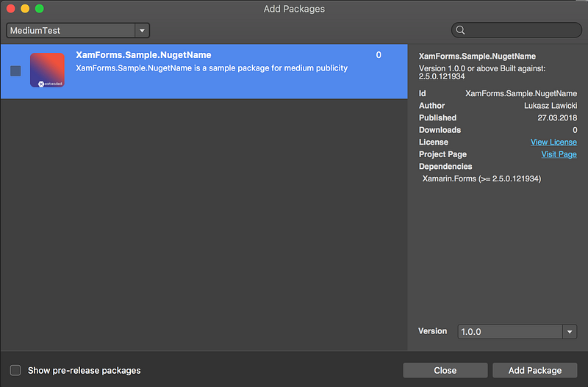The height and width of the screenshot is (387, 588).
Task: Enable Show pre-release packages checkbox
Action: click(15, 370)
